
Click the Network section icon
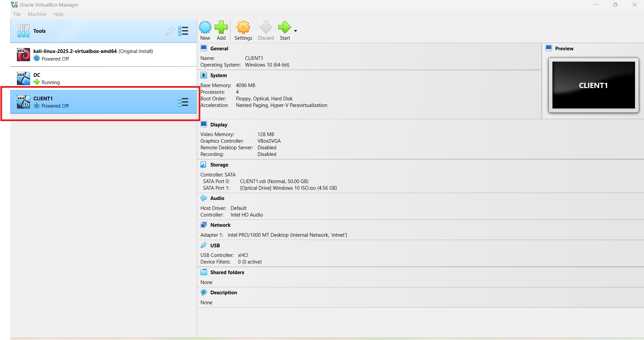[204, 225]
